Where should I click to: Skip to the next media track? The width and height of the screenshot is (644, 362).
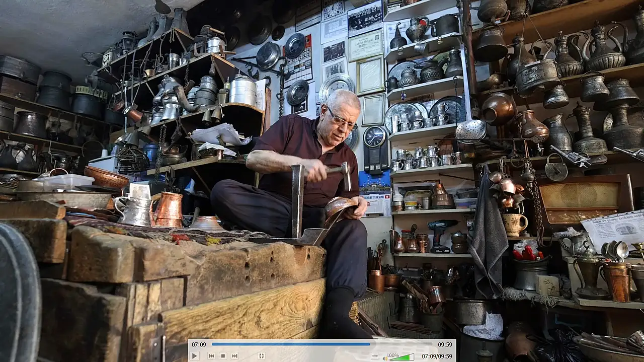click(x=234, y=356)
